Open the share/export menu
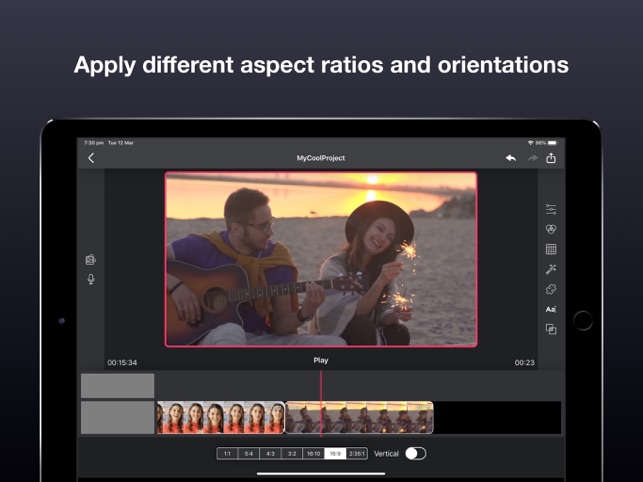 pos(551,158)
